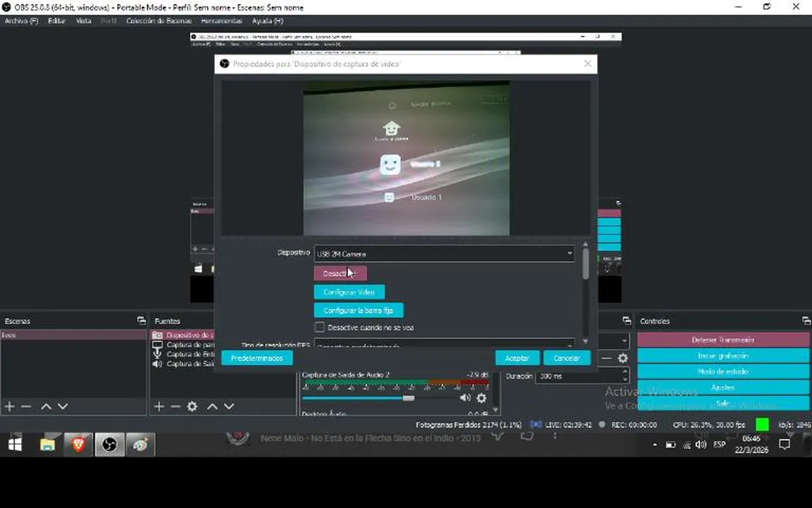The image size is (812, 508).
Task: Click Iniciar grabación button
Action: (x=723, y=356)
